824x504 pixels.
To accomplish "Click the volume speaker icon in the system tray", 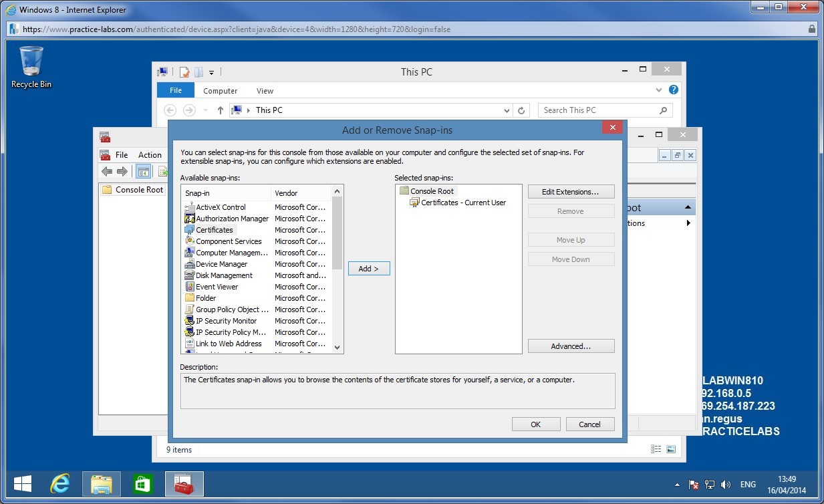I will (726, 484).
